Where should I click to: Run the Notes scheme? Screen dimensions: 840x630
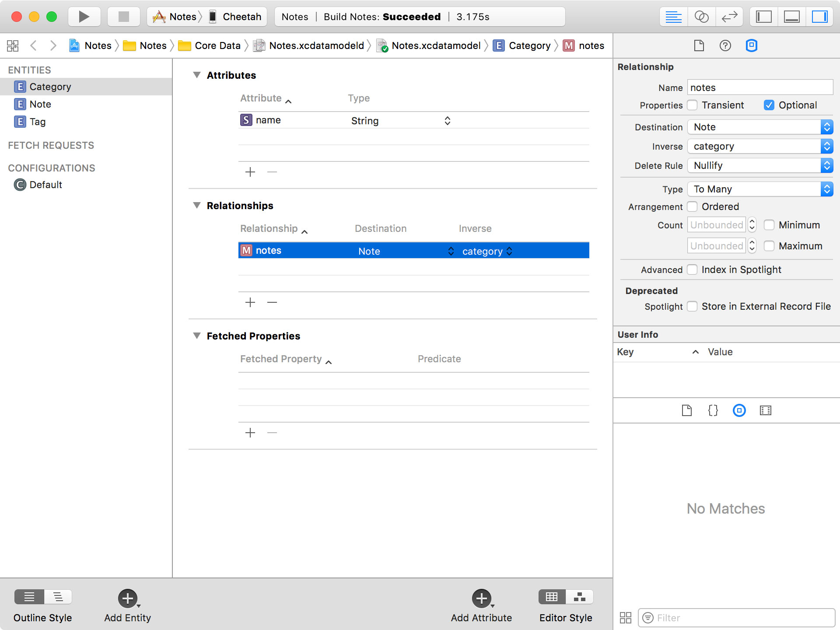pos(84,17)
